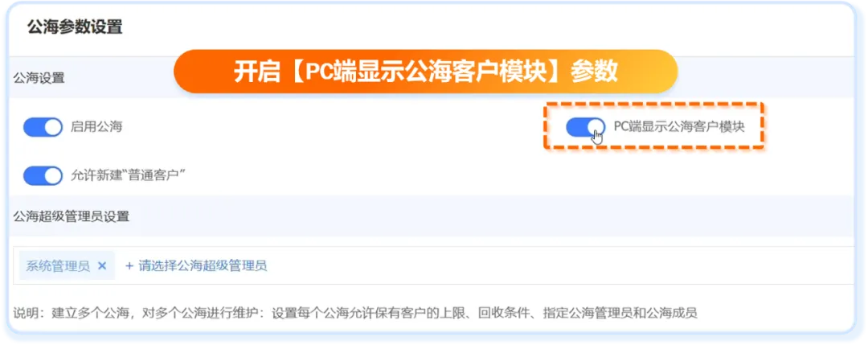Click the blue track of PC端显示公海客户模块 switch
This screenshot has width=868, height=345.
click(577, 127)
